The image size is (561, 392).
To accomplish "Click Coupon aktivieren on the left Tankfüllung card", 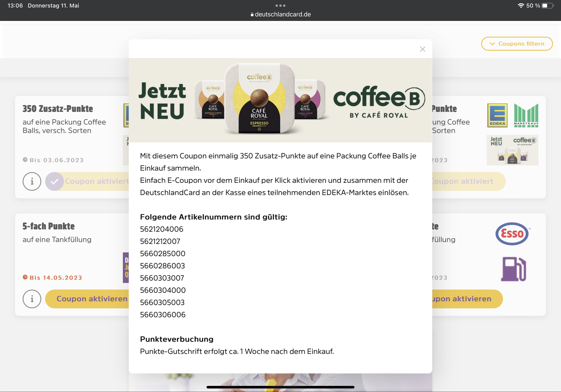I will coord(87,299).
